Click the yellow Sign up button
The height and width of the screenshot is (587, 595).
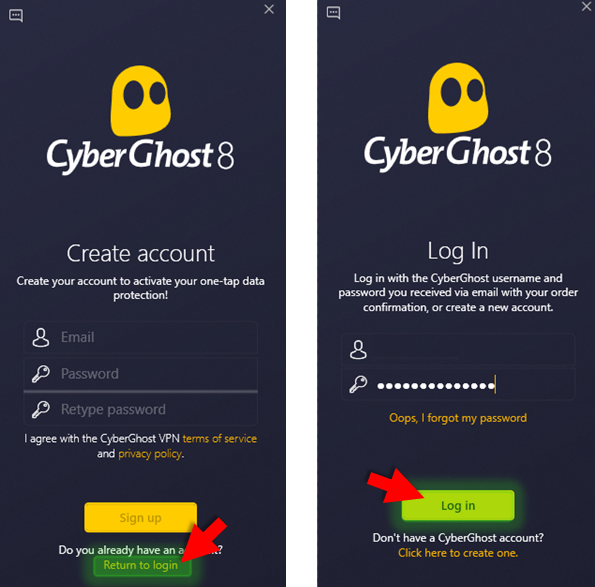click(140, 518)
